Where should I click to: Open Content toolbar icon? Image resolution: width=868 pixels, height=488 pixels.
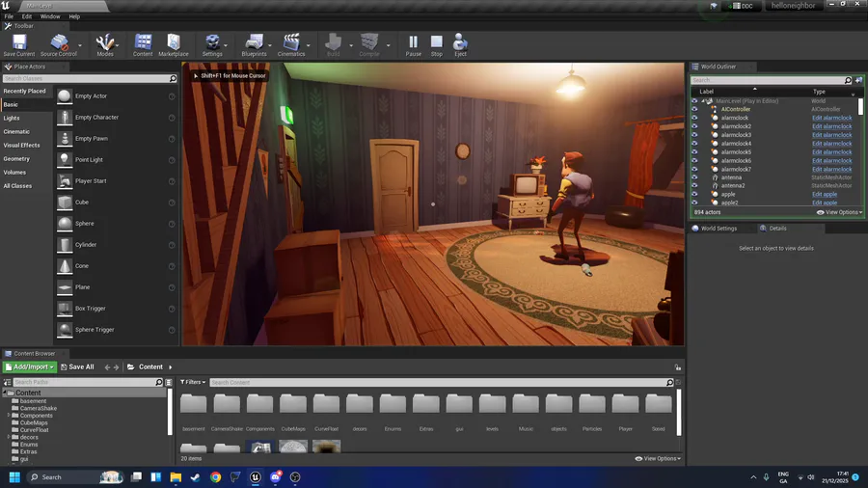coord(143,45)
